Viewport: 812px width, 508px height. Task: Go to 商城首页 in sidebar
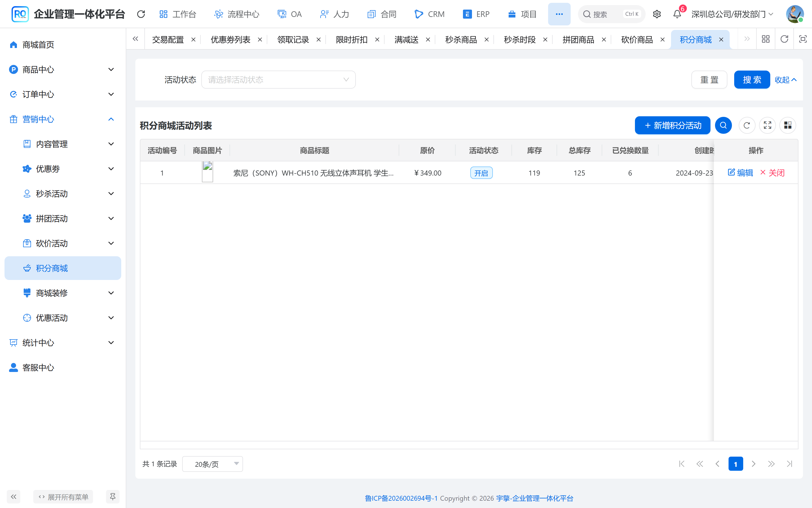(63, 45)
